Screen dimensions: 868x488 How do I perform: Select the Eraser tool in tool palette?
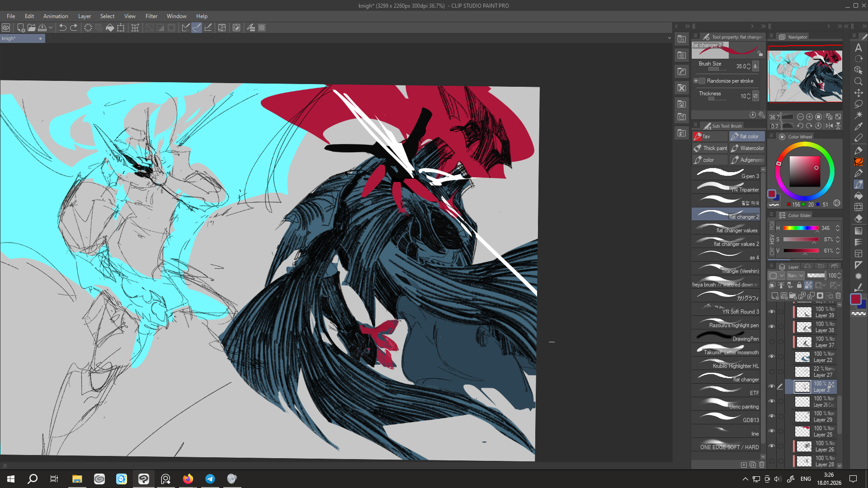tap(859, 218)
